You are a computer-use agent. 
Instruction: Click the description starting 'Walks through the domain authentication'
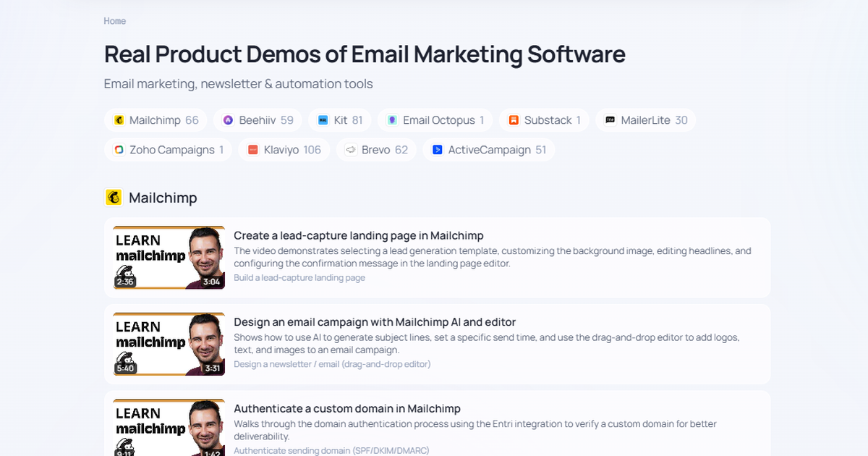475,430
